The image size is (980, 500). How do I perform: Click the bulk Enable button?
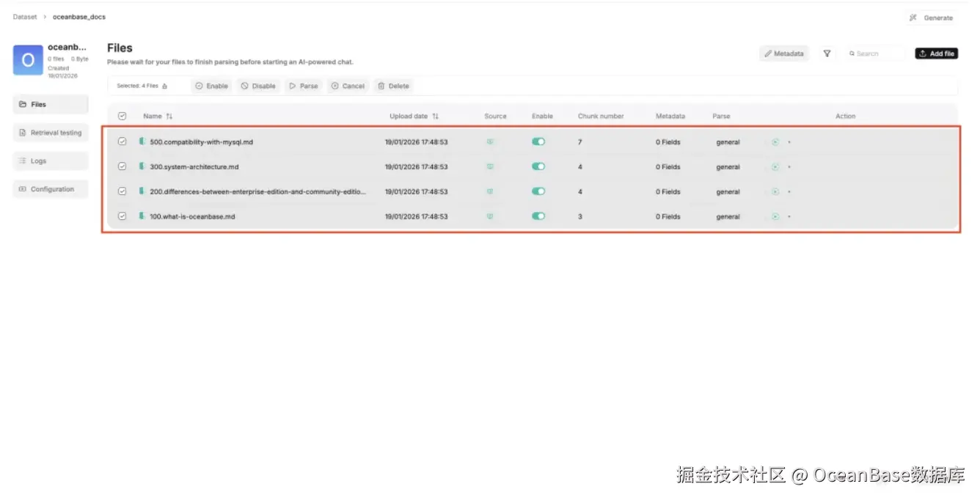coord(212,86)
